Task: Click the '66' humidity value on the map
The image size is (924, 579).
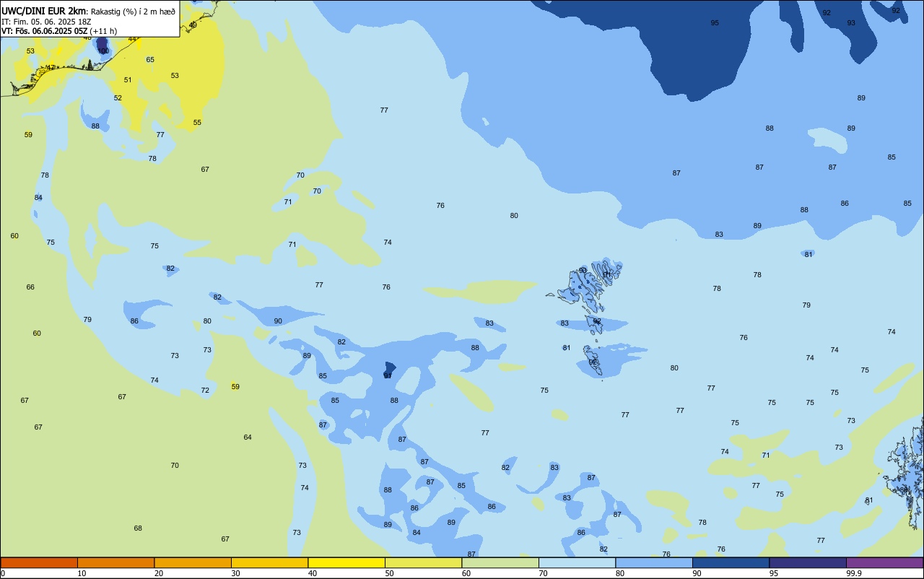Action: tap(30, 287)
